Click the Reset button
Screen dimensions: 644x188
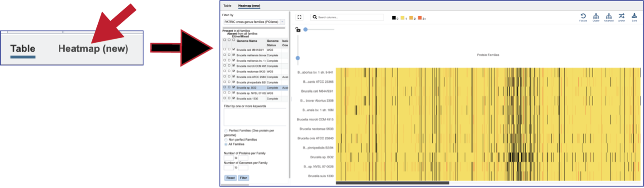coord(230,178)
